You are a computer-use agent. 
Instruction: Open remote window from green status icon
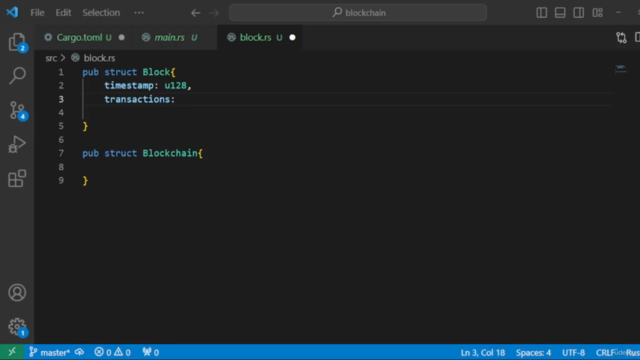point(12,352)
